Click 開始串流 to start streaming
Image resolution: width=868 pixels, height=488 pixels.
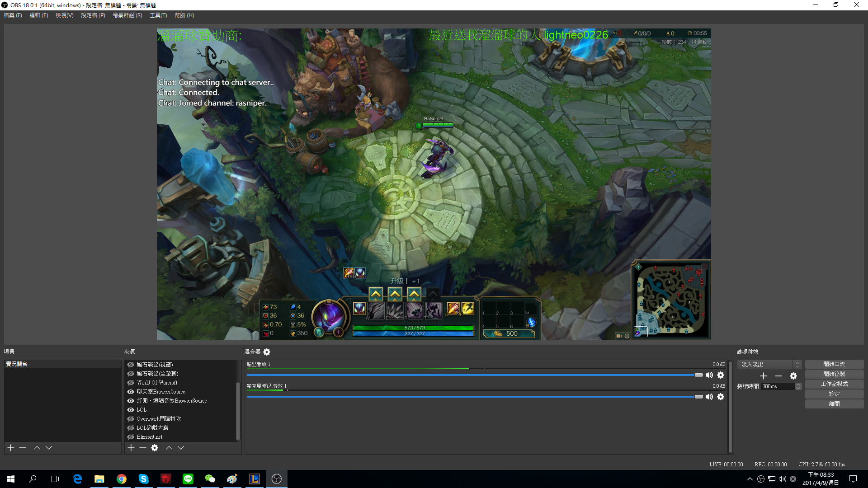click(x=834, y=364)
